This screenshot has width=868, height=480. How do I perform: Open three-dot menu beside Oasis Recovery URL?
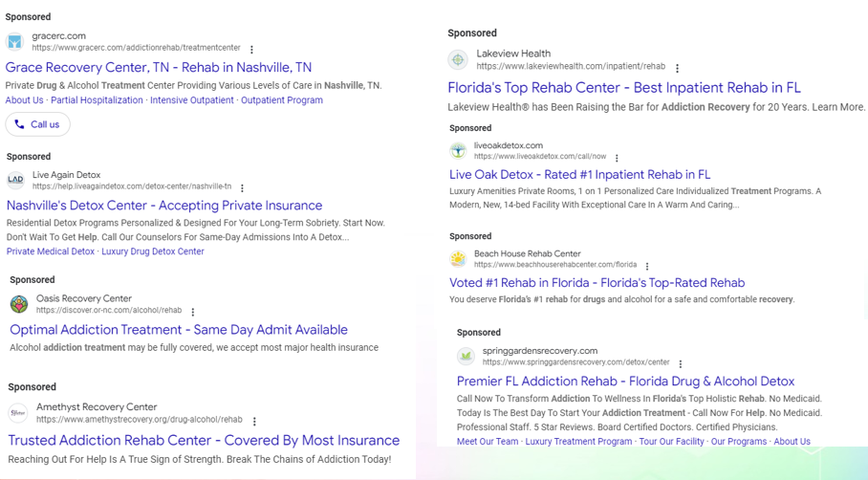click(193, 312)
